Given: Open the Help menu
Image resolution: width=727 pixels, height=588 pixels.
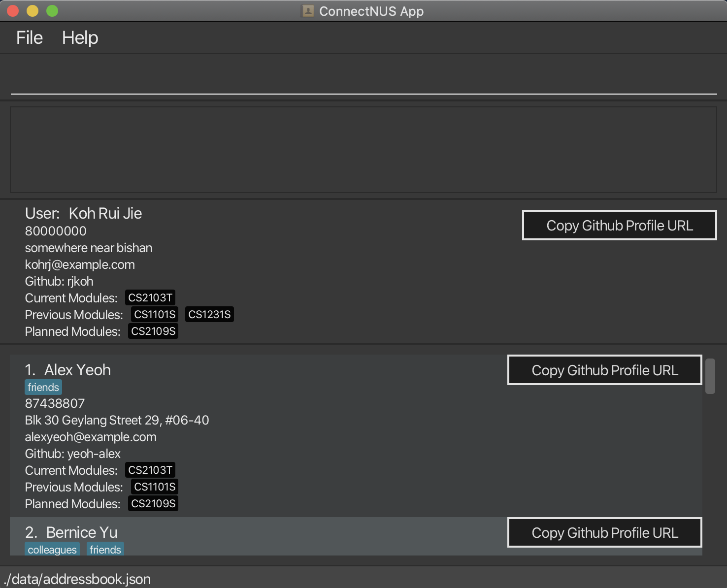Looking at the screenshot, I should [x=80, y=38].
